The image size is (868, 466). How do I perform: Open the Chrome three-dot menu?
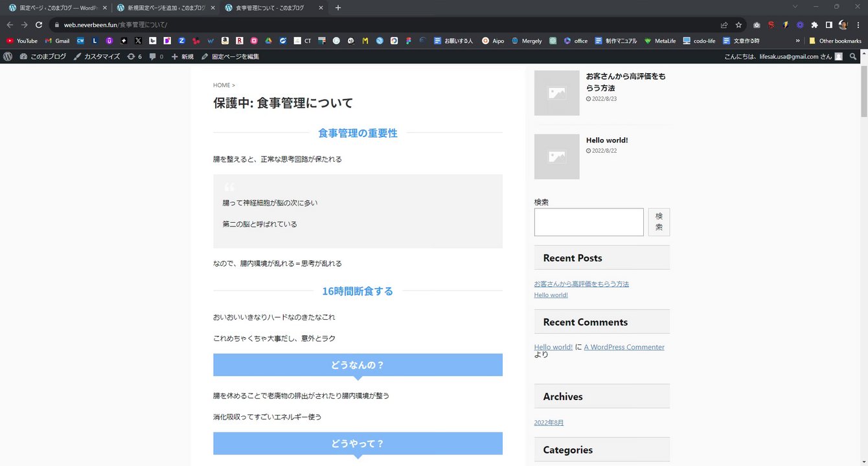858,25
